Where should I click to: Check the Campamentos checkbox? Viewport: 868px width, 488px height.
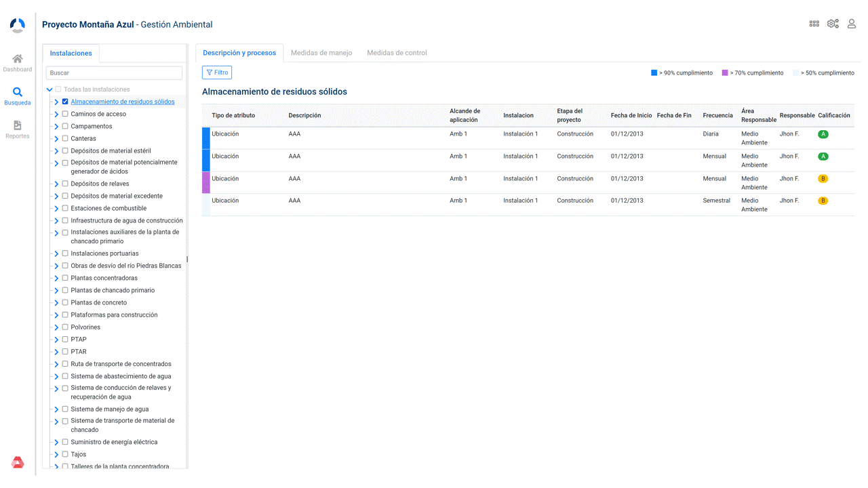click(x=65, y=126)
